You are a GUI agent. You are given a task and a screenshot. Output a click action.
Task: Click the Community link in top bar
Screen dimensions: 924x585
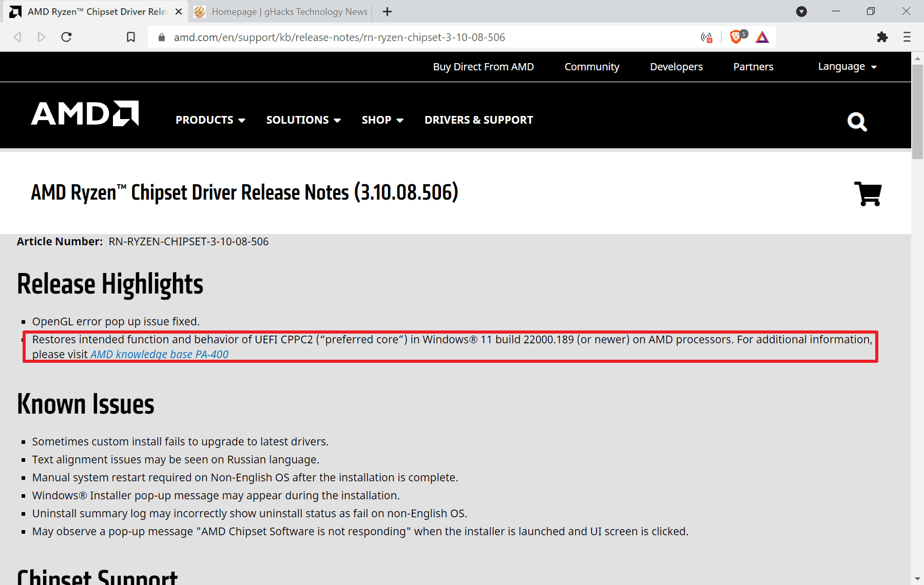tap(591, 66)
